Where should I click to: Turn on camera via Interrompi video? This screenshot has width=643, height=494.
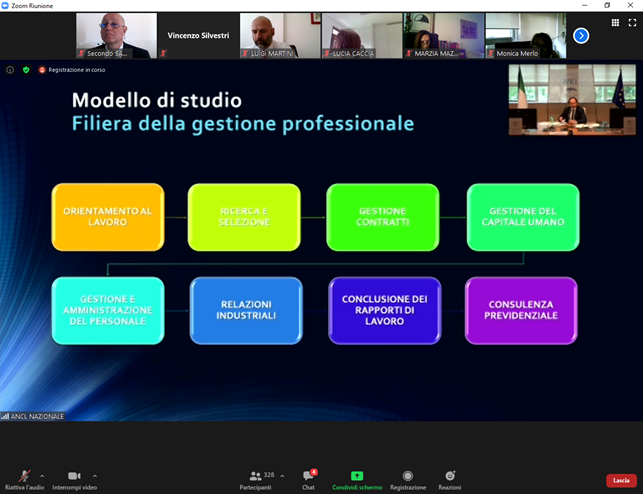point(74,476)
